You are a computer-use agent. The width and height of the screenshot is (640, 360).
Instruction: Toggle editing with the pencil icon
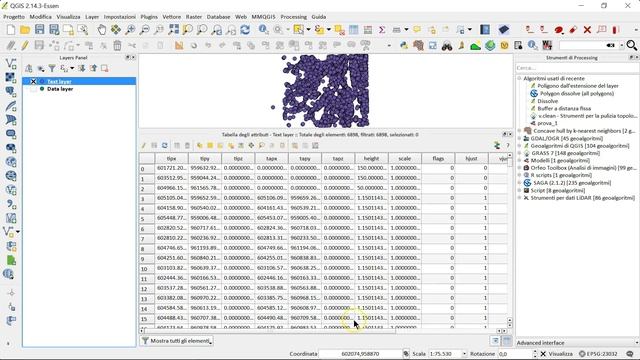pos(25,45)
